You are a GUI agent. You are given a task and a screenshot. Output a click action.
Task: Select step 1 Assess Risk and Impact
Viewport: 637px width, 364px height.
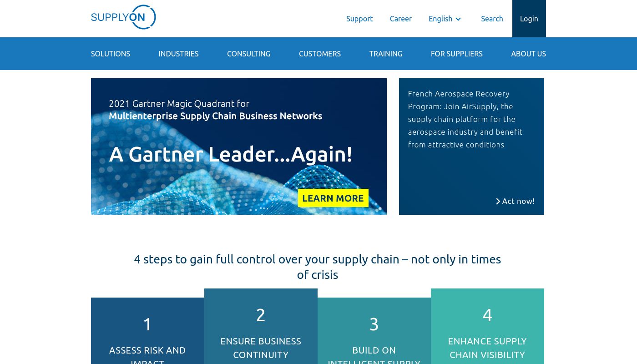[147, 331]
